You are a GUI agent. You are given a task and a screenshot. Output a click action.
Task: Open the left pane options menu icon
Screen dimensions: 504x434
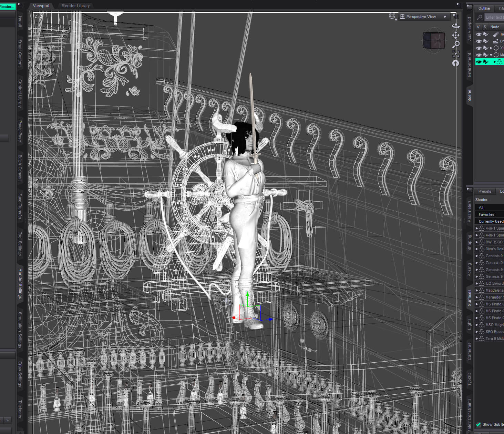click(20, 5)
